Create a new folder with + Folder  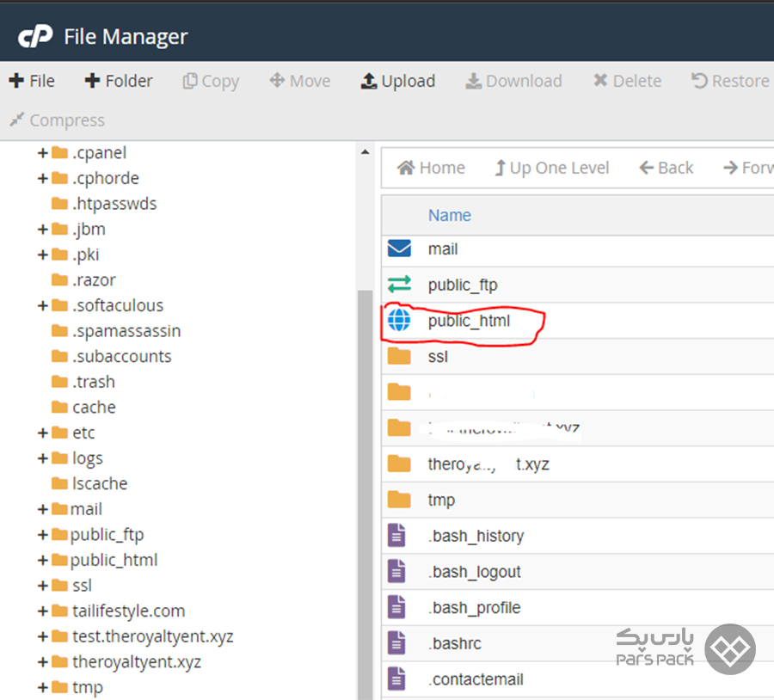119,81
